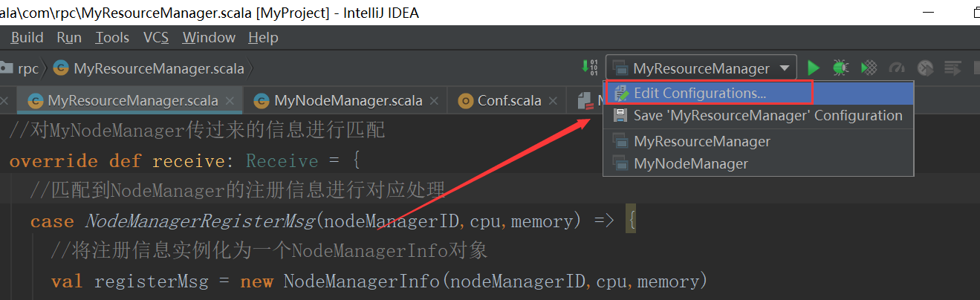Screen dimensions: 980x300
Task: Click the Build project icon with green arrow
Action: click(x=589, y=68)
